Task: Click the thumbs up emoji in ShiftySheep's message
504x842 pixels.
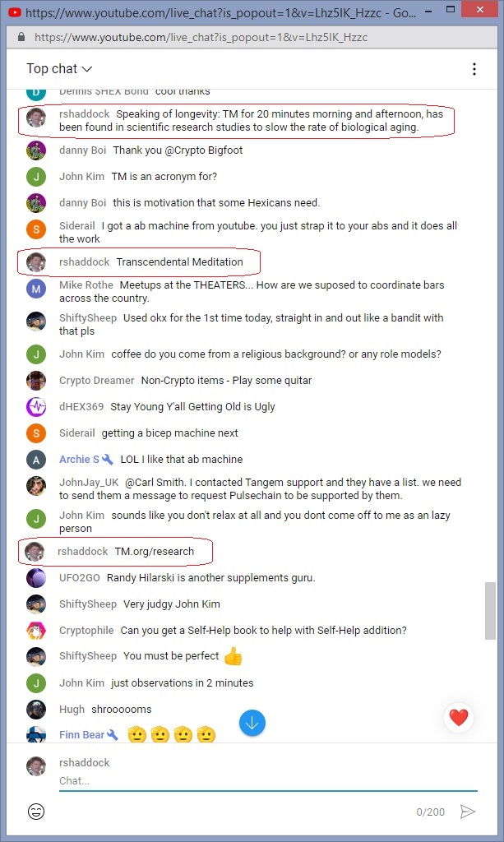Action: pyautogui.click(x=233, y=655)
